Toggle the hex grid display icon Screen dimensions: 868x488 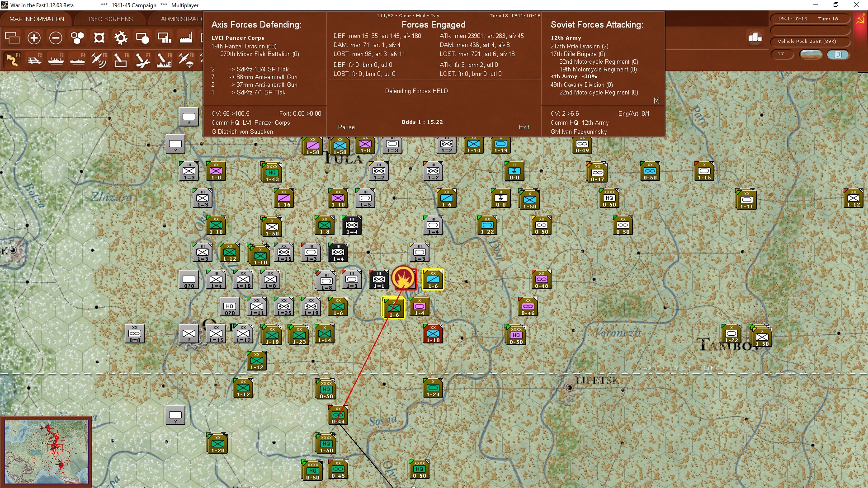(x=77, y=38)
